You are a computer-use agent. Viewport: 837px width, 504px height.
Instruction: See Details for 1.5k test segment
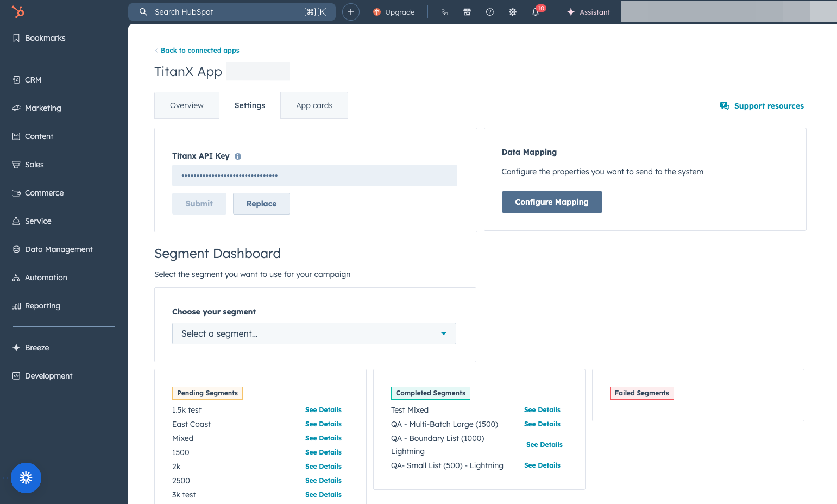point(323,410)
